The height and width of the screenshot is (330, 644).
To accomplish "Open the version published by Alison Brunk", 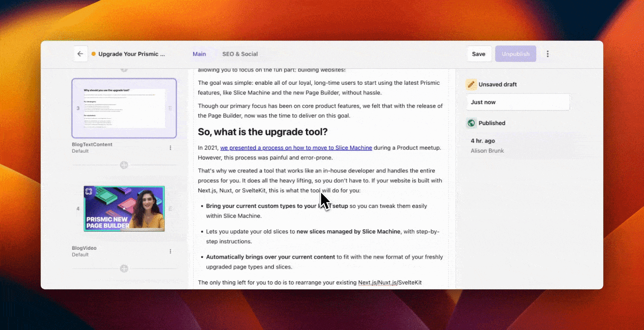I will point(487,145).
